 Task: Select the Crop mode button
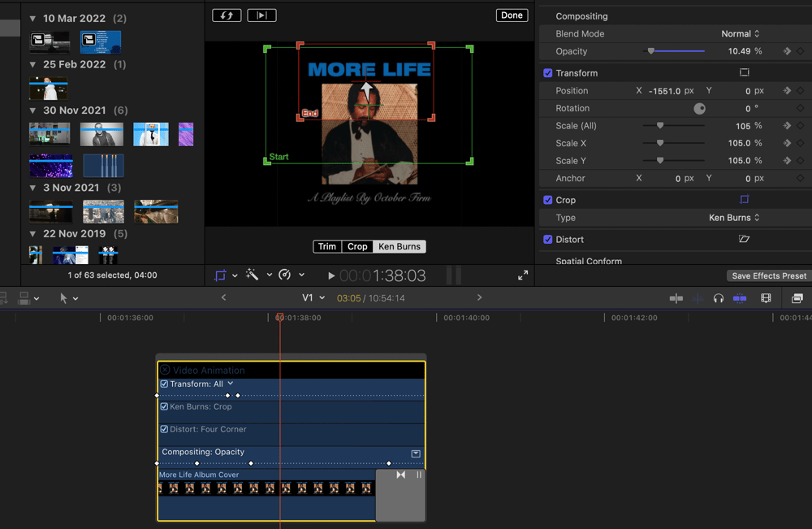pyautogui.click(x=357, y=246)
